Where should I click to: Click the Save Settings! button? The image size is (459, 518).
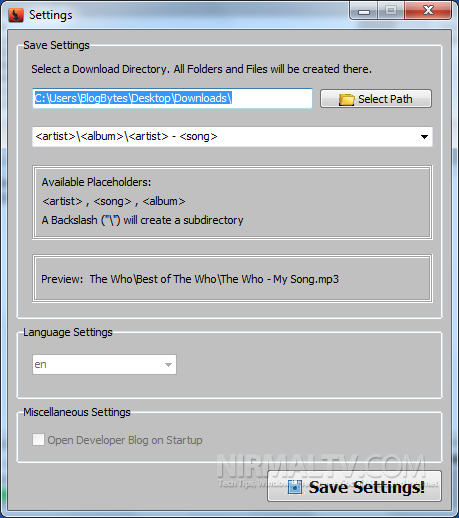354,486
